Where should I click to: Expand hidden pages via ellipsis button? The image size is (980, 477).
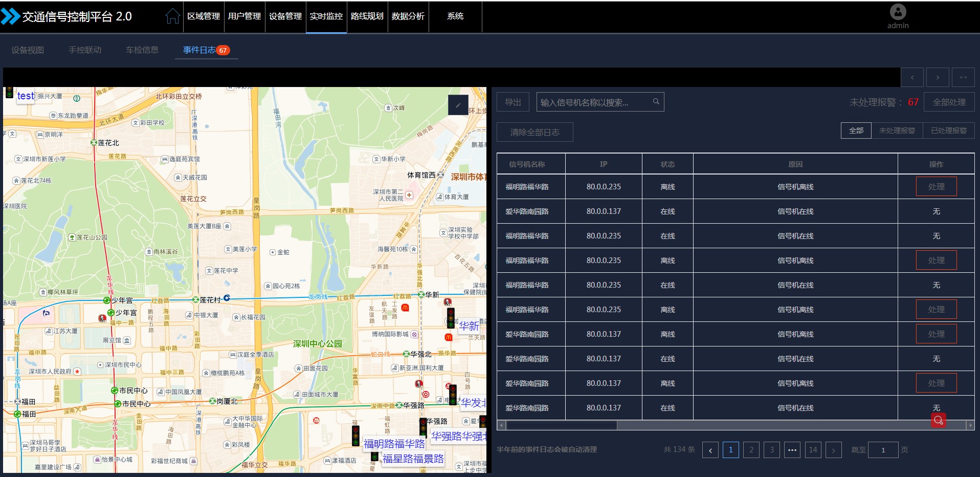tap(792, 450)
